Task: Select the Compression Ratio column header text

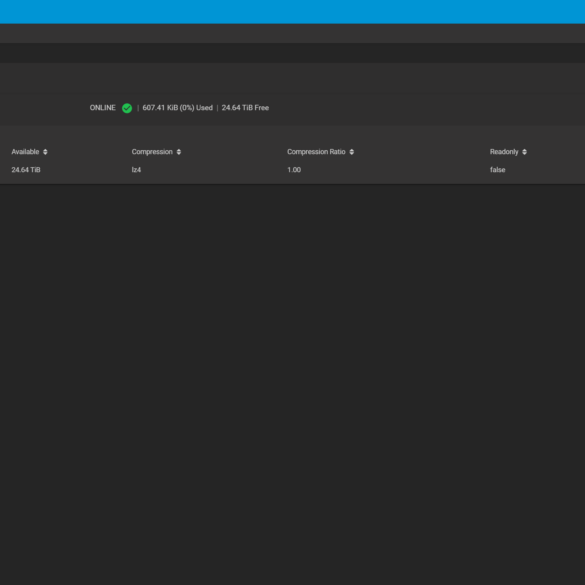Action: [316, 152]
